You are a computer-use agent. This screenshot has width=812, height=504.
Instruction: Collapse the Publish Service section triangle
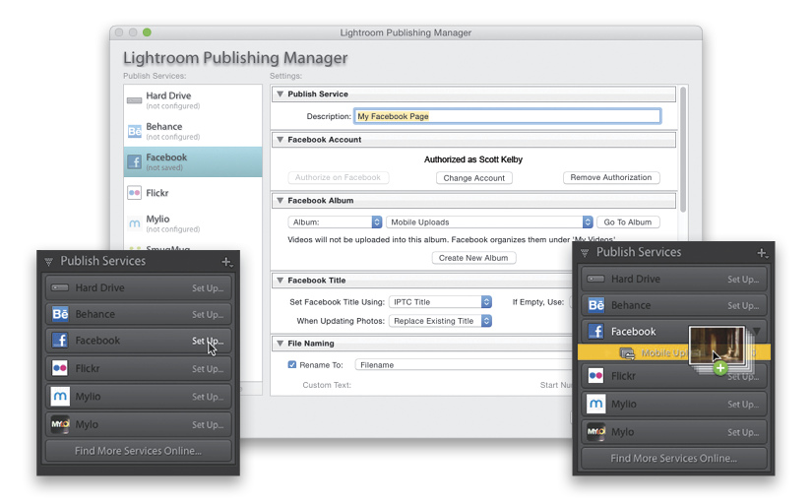click(x=280, y=94)
